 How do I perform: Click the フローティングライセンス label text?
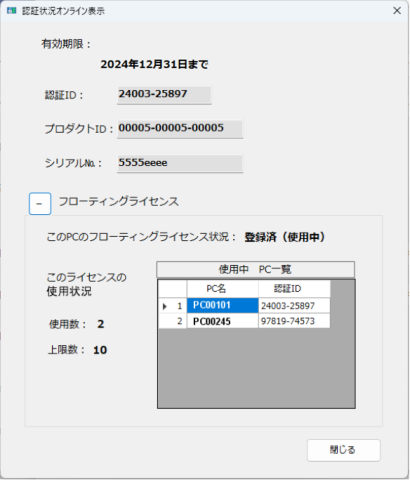(119, 202)
